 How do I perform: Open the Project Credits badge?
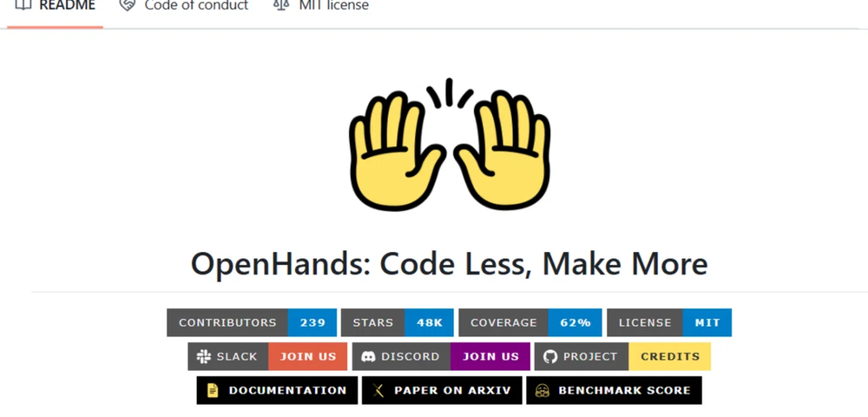(x=622, y=356)
